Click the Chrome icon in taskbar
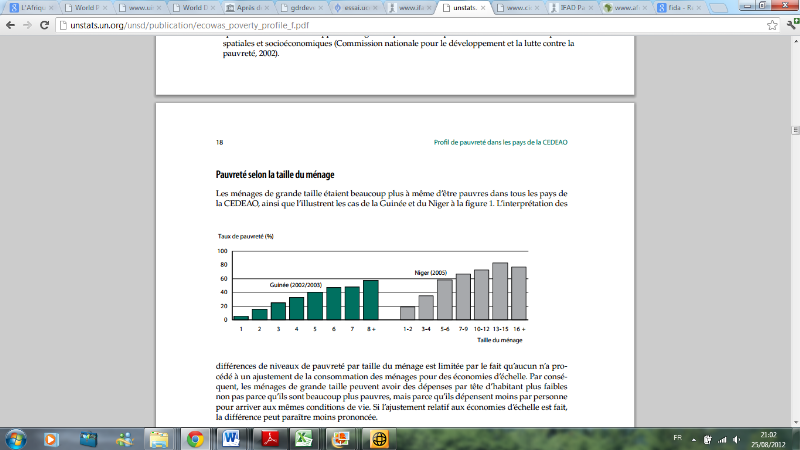 tap(194, 439)
